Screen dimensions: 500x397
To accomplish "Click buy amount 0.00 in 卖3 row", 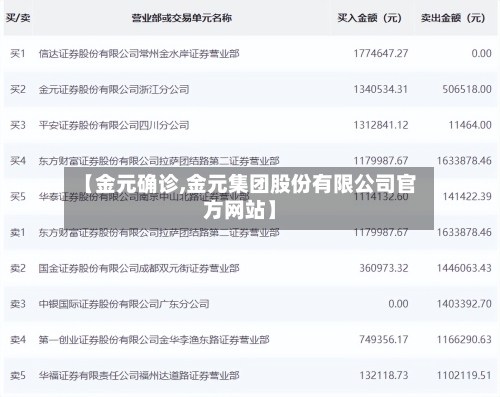I will pos(398,304).
